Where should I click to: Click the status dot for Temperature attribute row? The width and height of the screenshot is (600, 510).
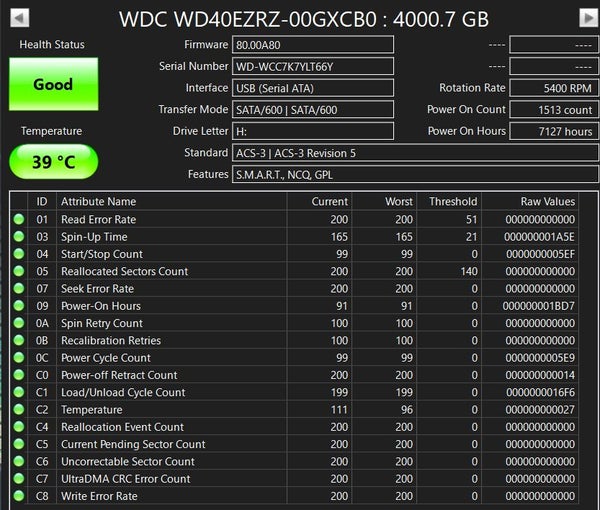19,409
